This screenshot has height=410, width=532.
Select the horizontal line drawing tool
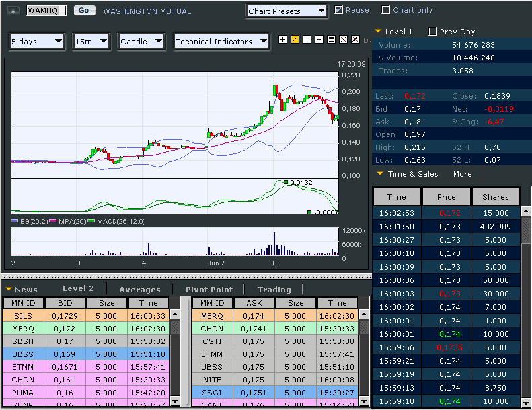click(x=319, y=40)
